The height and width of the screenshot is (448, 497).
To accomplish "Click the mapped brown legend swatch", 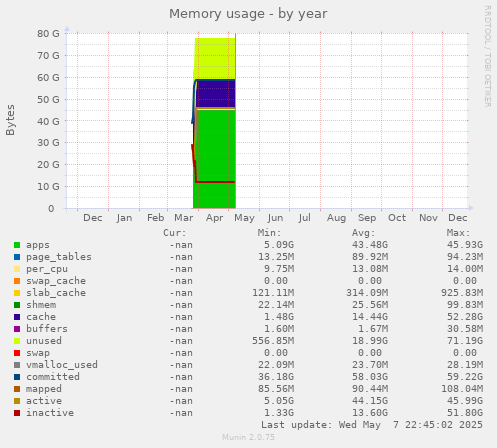I will pos(17,389).
